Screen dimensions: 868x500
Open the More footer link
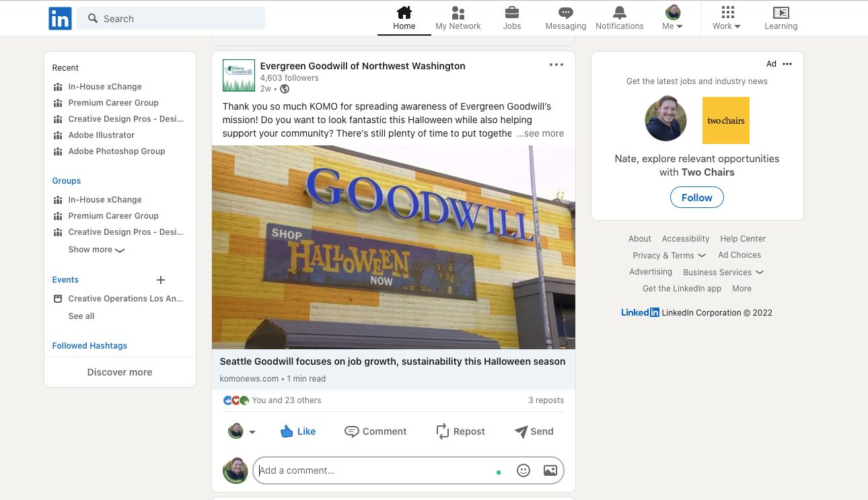coord(742,289)
